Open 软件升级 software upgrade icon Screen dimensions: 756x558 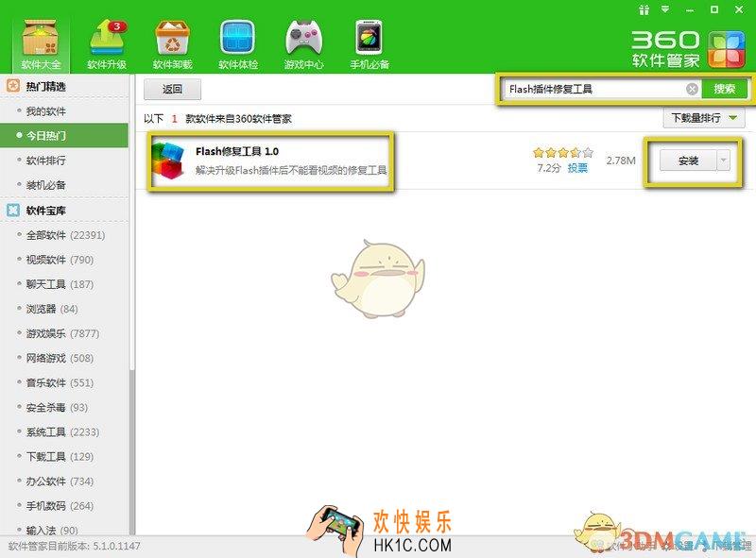tap(107, 44)
